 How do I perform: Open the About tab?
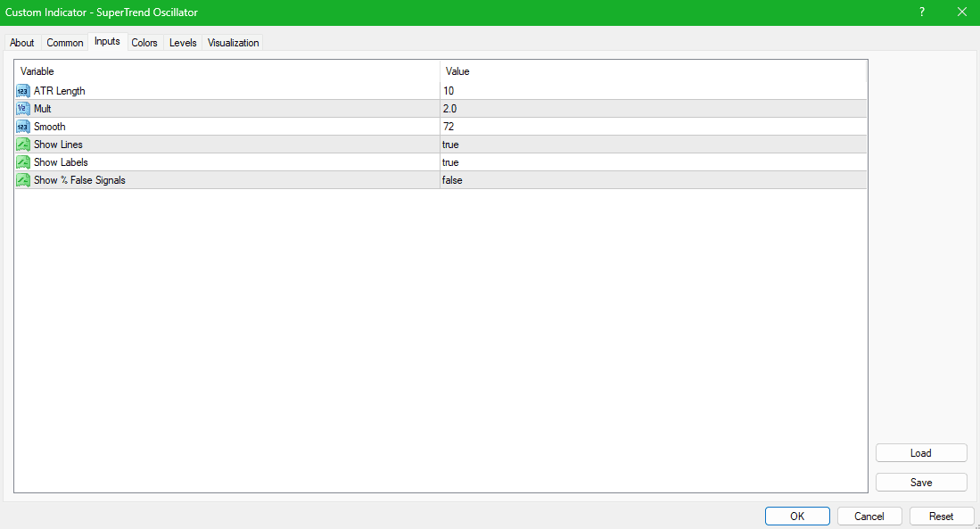pos(21,42)
